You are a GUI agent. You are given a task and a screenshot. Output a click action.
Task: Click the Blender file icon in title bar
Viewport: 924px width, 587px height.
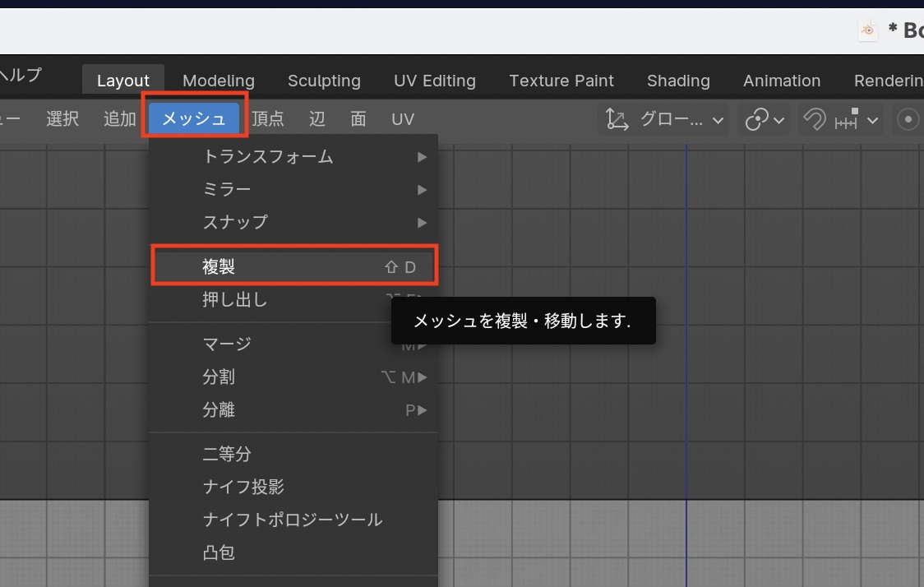click(868, 30)
